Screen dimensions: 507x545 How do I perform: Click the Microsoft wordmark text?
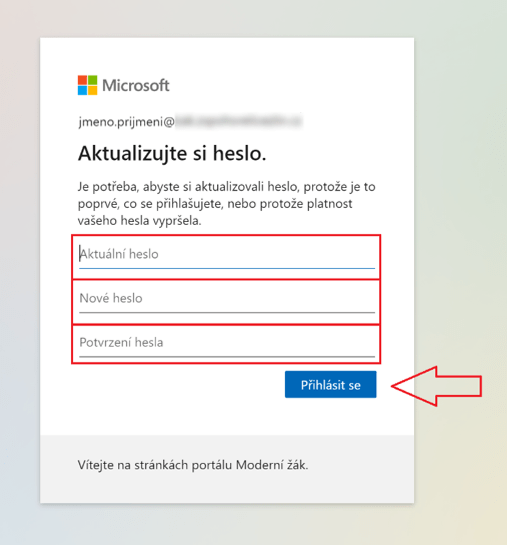pyautogui.click(x=136, y=86)
